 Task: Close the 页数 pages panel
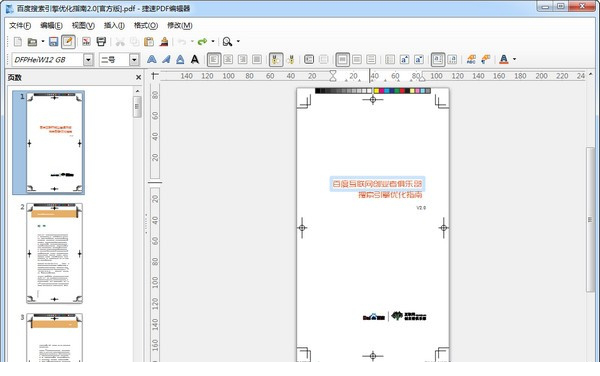coord(139,77)
